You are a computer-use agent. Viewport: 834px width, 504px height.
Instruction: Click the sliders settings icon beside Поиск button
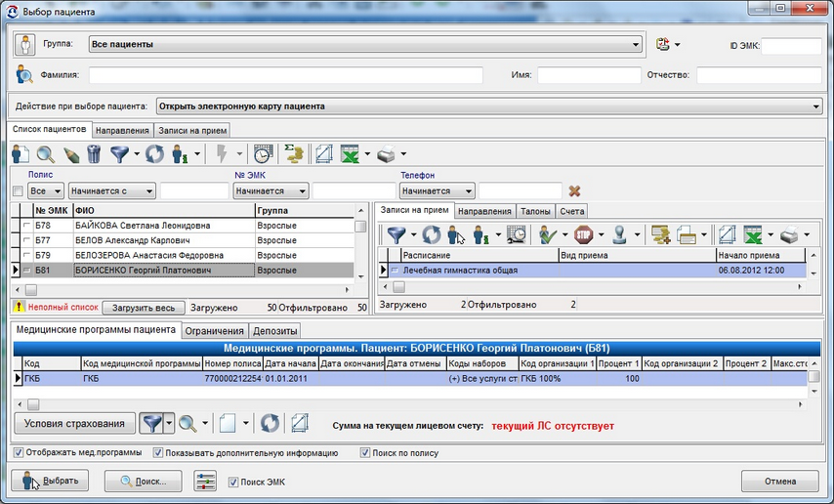(x=205, y=482)
